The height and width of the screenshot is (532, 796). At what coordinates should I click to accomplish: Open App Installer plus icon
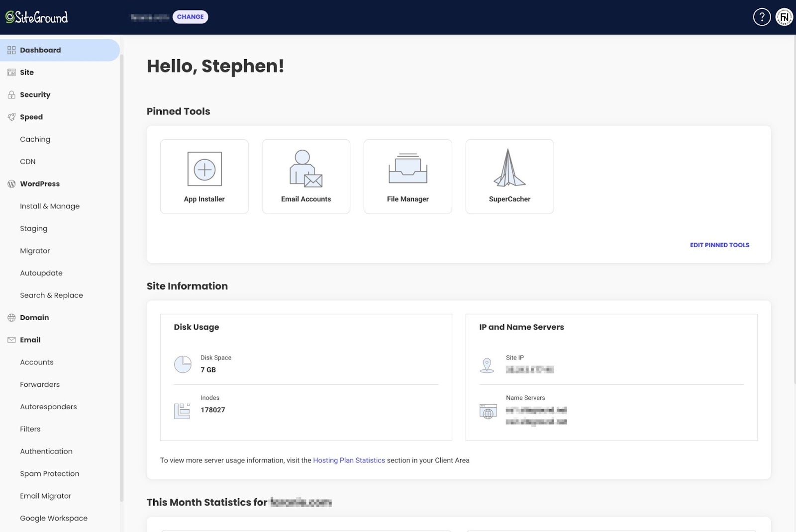[x=204, y=169]
